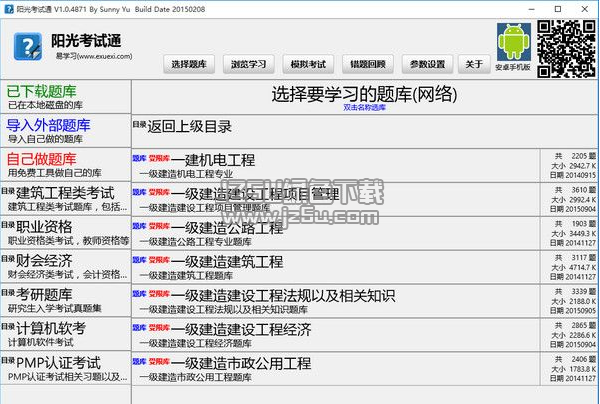This screenshot has height=404, width=600.
Task: Open the 建筑工程类考试 category
Action: [66, 198]
